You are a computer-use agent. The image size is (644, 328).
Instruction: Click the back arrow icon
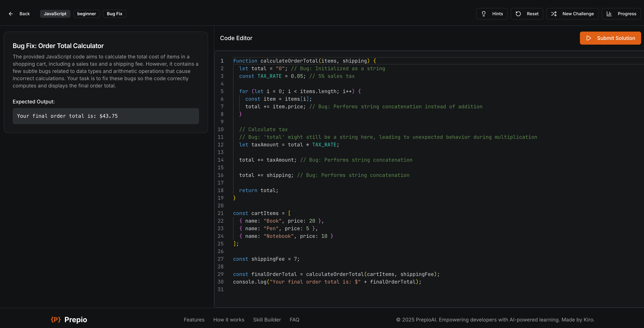click(x=11, y=14)
